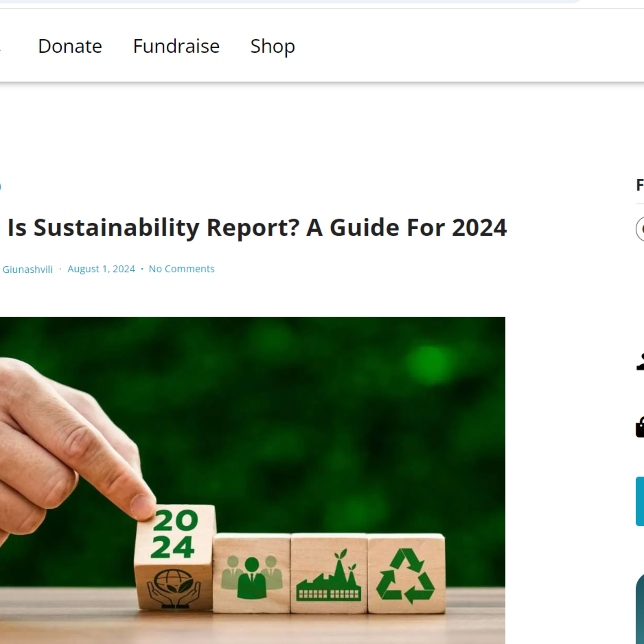Click the August 1, 2024 date link
The image size is (644, 644).
[x=101, y=269]
